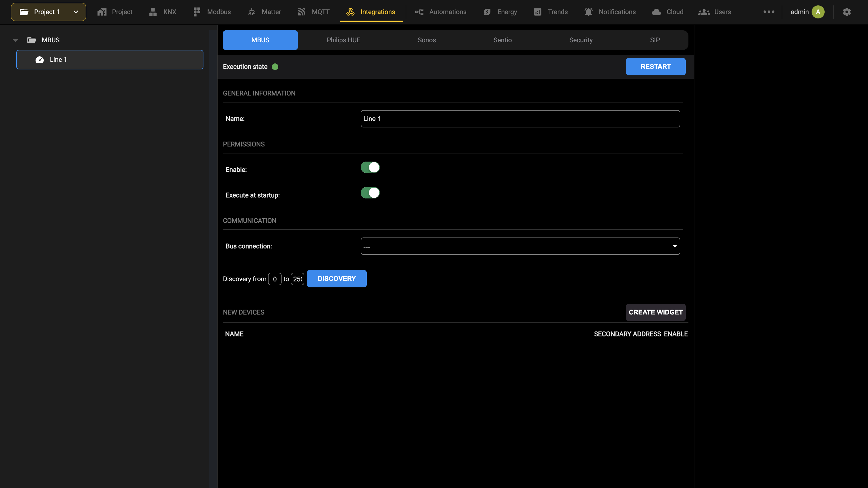
Task: Open the Modbus section icon
Action: point(197,12)
